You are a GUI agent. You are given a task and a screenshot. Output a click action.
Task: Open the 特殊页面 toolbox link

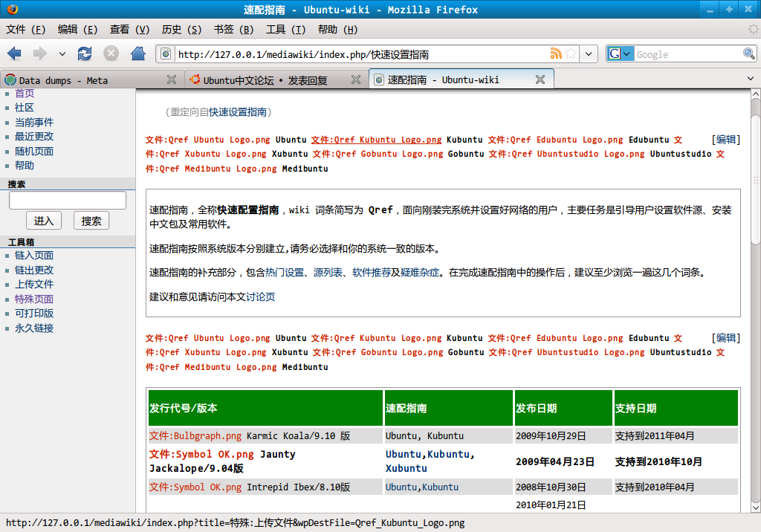pos(34,299)
